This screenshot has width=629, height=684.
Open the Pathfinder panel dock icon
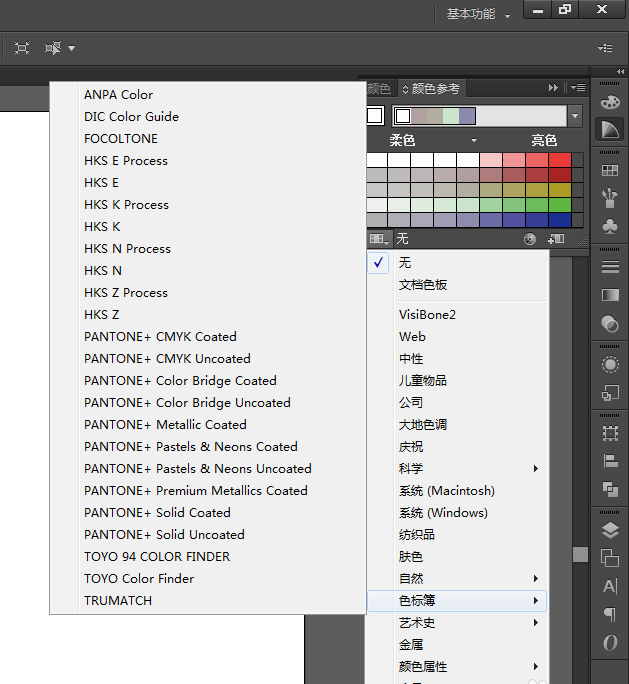(610, 489)
